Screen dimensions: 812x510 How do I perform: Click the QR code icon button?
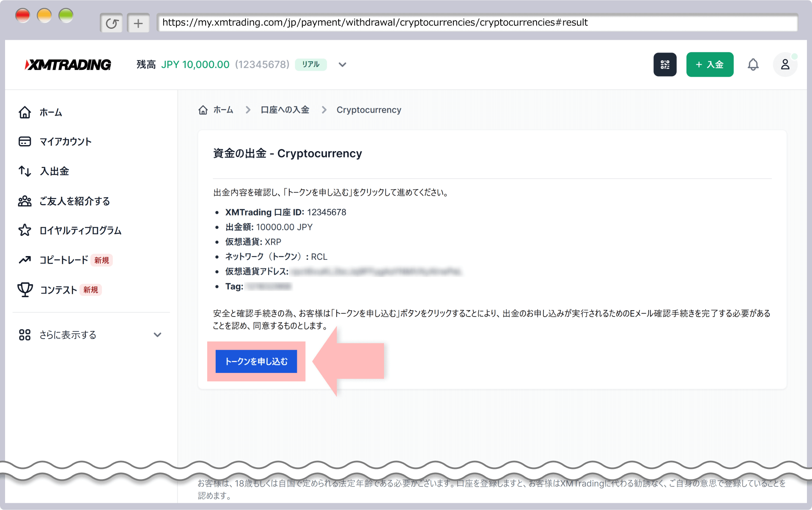pos(664,64)
